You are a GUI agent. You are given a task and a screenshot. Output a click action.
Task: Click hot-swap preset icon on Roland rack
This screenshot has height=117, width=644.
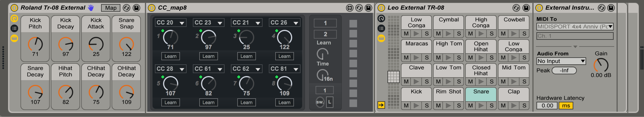click(x=127, y=8)
